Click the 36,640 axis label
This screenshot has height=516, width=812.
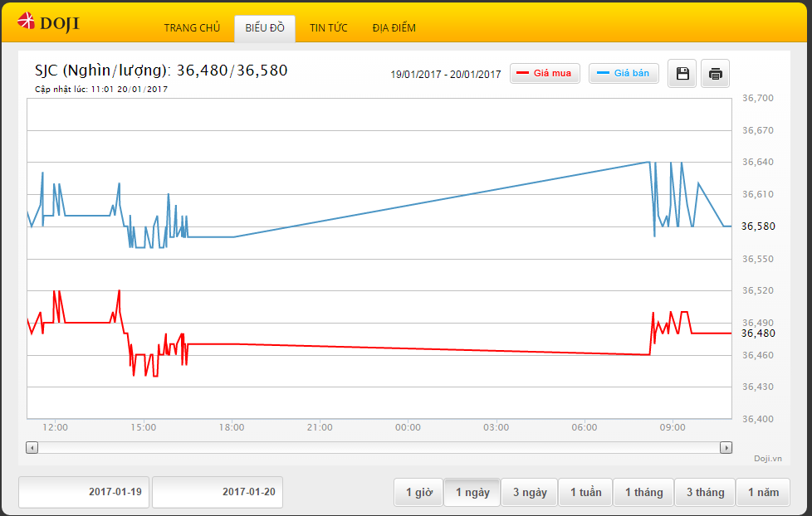pos(758,162)
